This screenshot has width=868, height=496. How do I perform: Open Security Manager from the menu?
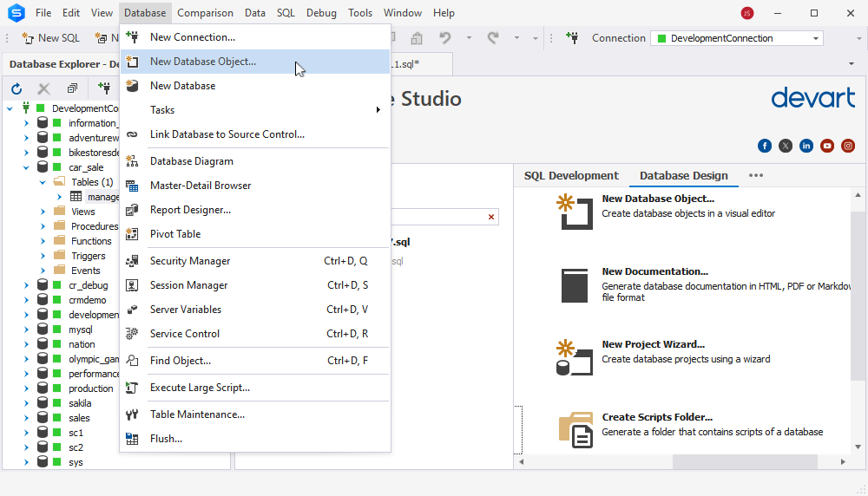(x=255, y=261)
